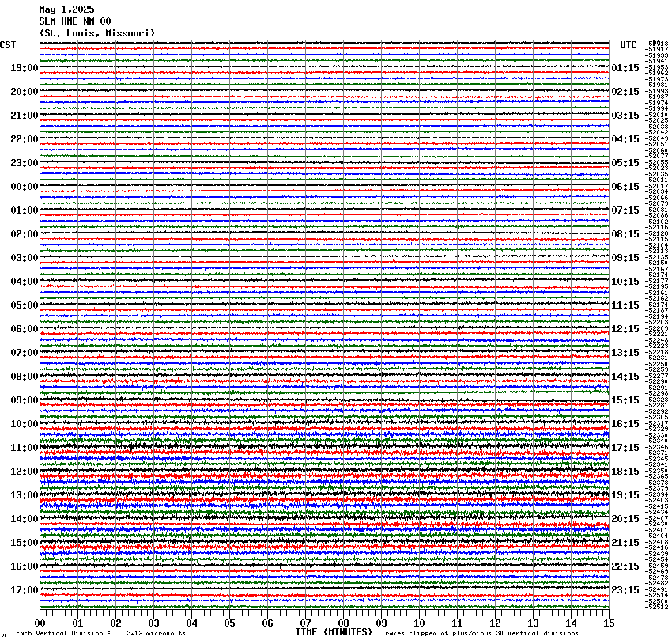The width and height of the screenshot is (672, 644).
Task: Select the 11:00 CST row label
Action: pyautogui.click(x=25, y=448)
